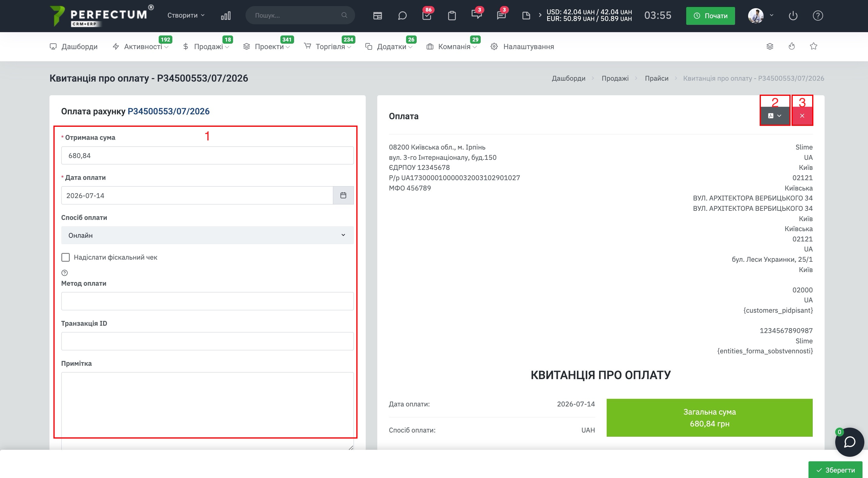The image size is (868, 478).
Task: Click the Зберегти save button
Action: click(835, 470)
